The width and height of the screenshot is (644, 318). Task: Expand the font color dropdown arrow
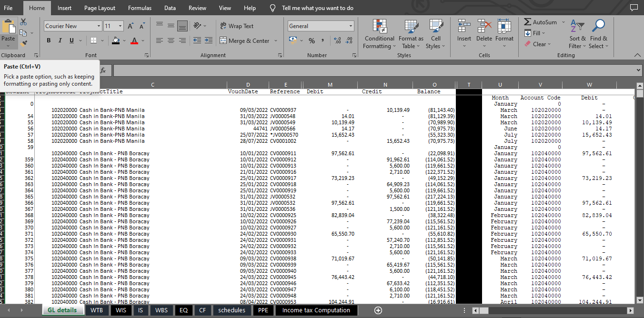tap(143, 41)
